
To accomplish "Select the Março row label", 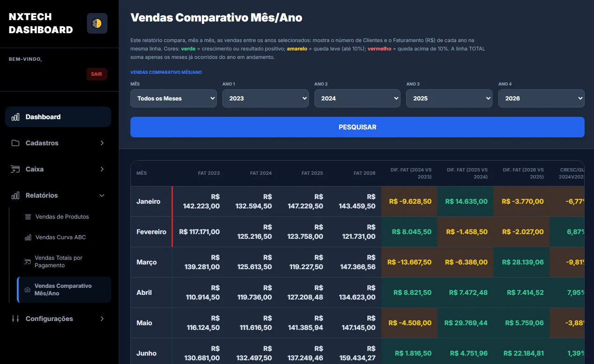I will pyautogui.click(x=147, y=262).
